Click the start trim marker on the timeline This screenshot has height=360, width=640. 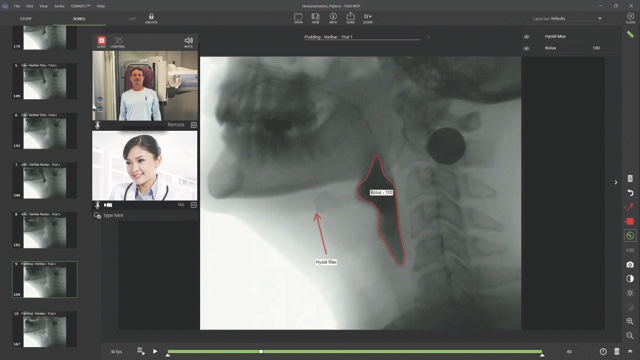(x=168, y=356)
